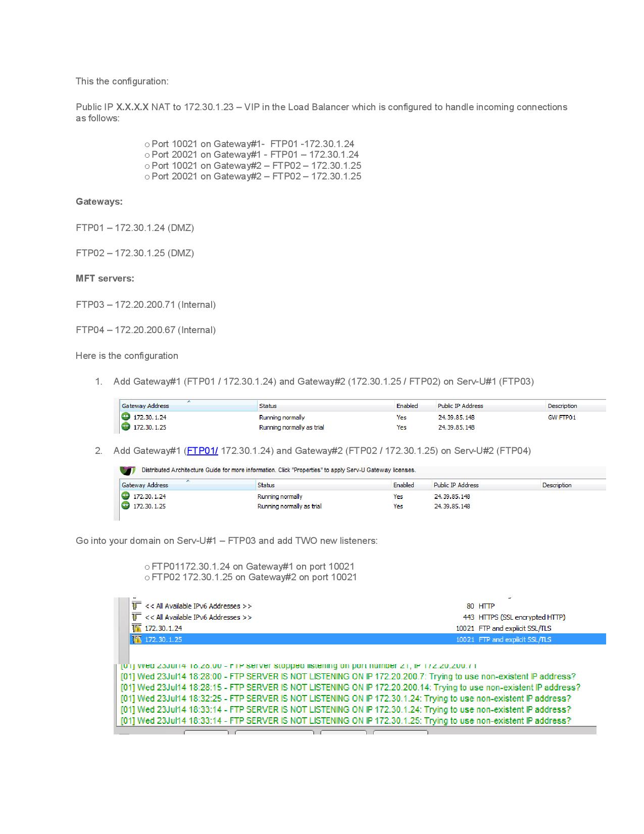Select unhighlighted 172.30.1.24 '10021 FTP and explicit SSL/TLS' text
The width and height of the screenshot is (644, 834).
[x=504, y=628]
